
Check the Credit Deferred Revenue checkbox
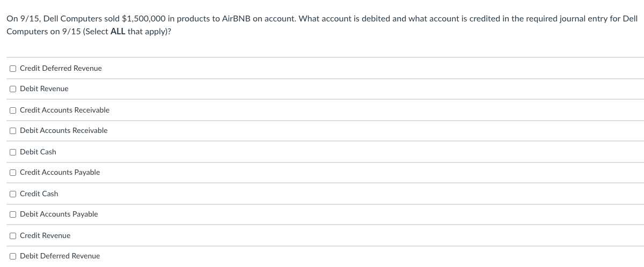12,69
